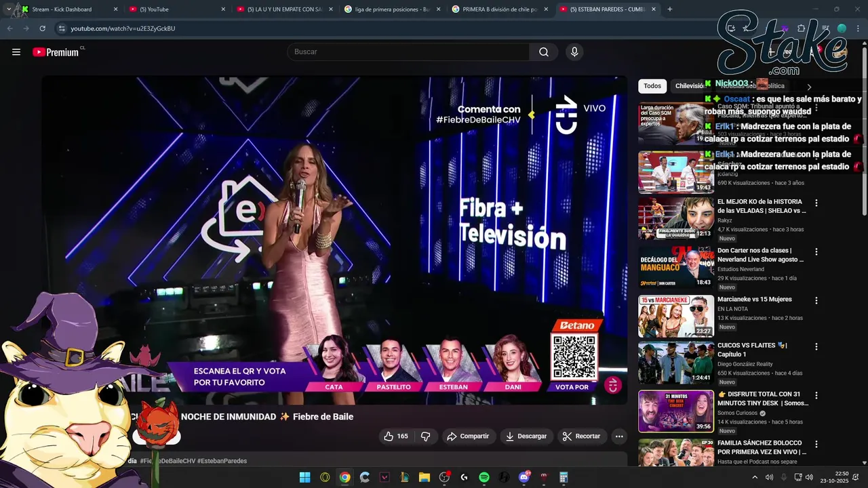Open a new browser tab
The height and width of the screenshot is (488, 868).
[x=670, y=9]
